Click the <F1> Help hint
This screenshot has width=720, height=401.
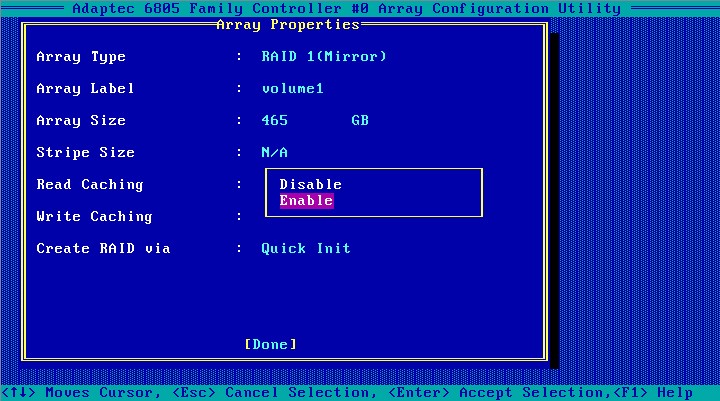652,393
